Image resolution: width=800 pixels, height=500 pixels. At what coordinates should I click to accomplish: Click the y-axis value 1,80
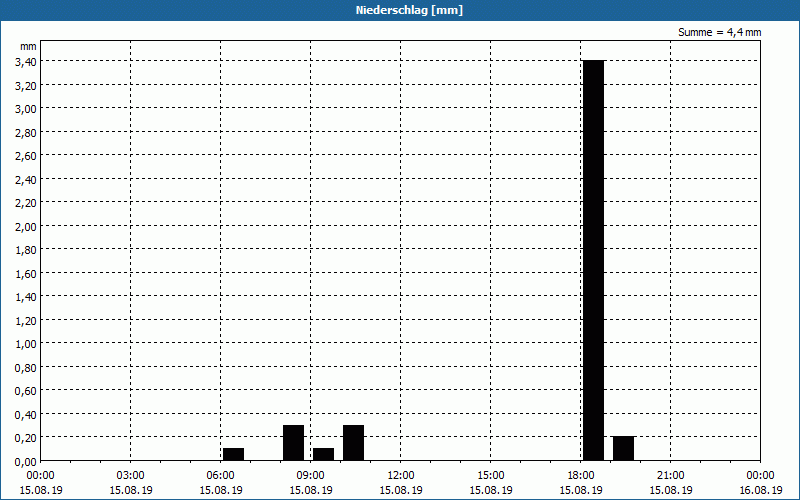tap(26, 250)
